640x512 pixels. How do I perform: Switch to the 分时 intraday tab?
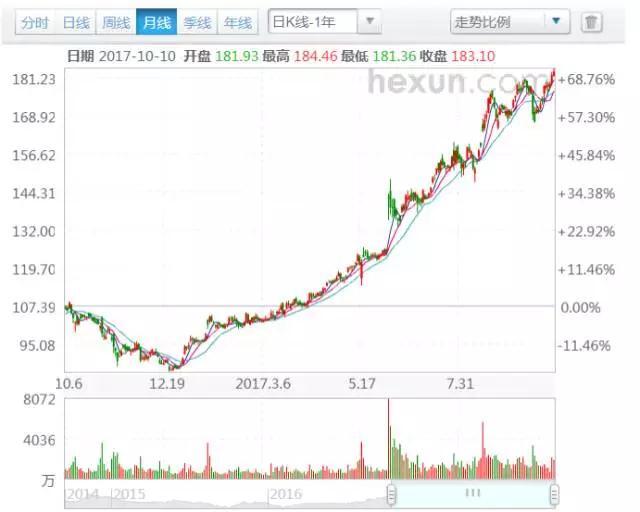(x=34, y=22)
